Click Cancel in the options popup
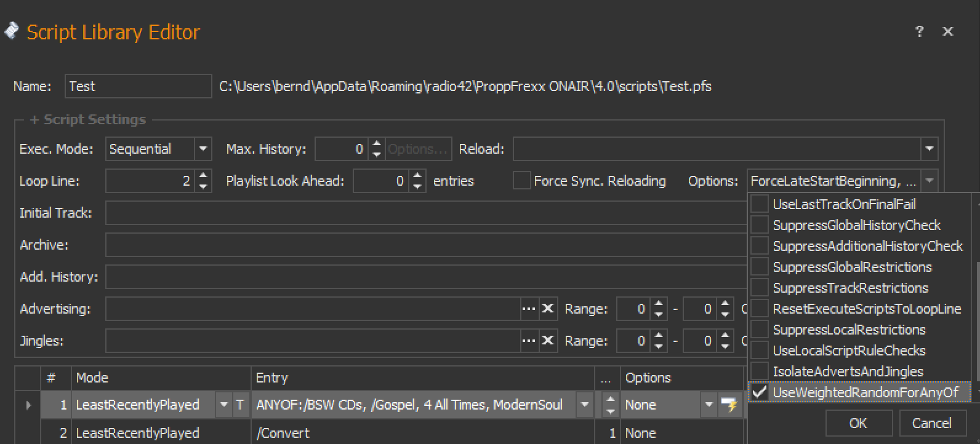 pyautogui.click(x=932, y=423)
